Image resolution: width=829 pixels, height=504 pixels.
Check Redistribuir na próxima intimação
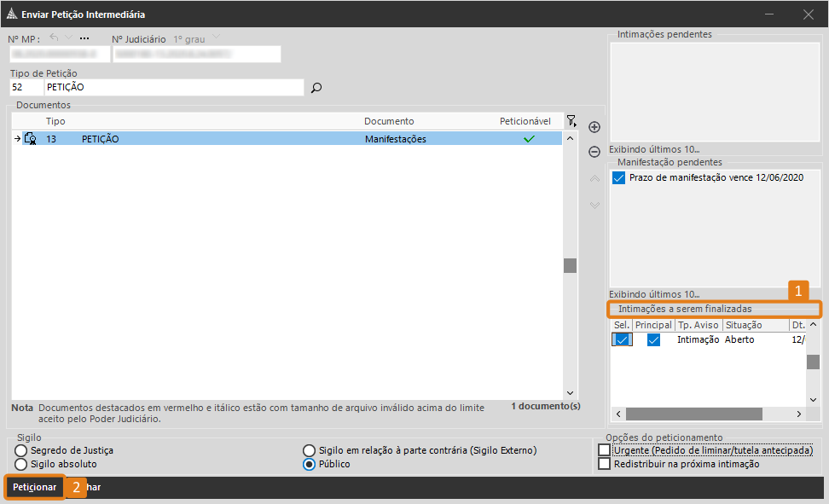pyautogui.click(x=605, y=464)
